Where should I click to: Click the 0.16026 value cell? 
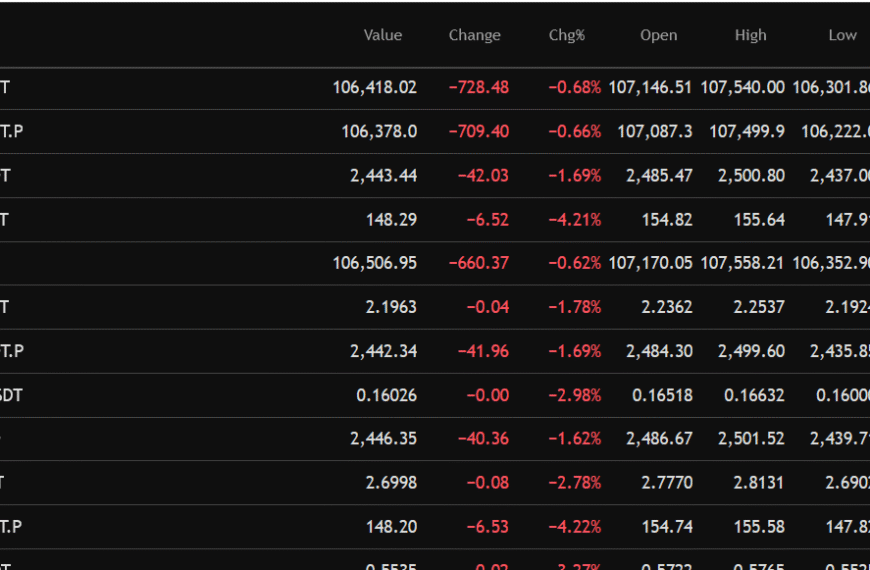(x=386, y=395)
